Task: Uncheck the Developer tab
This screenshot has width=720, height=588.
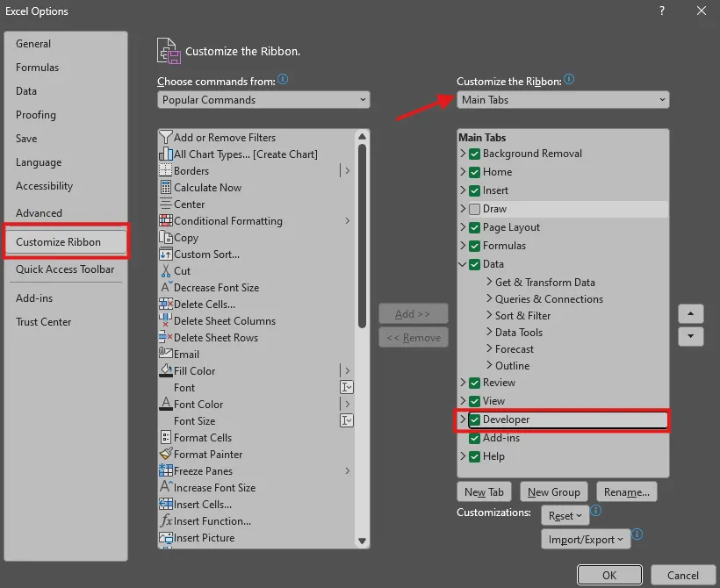Action: tap(477, 420)
